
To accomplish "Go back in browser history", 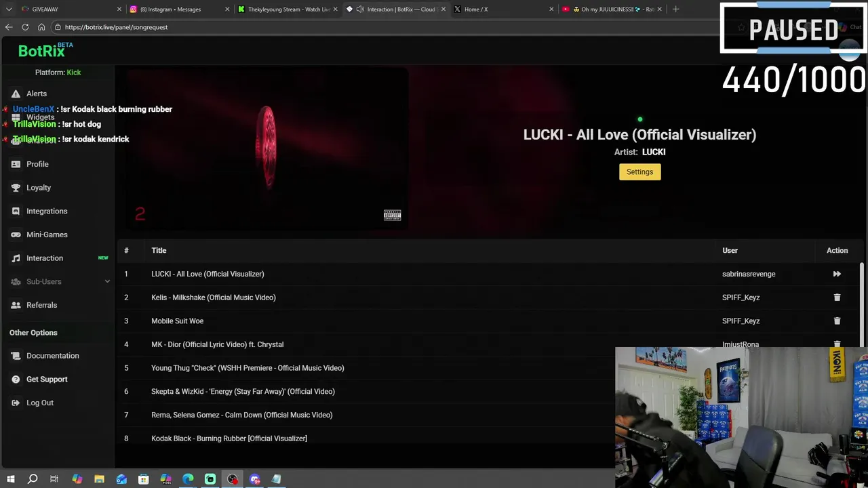I will 9,27.
